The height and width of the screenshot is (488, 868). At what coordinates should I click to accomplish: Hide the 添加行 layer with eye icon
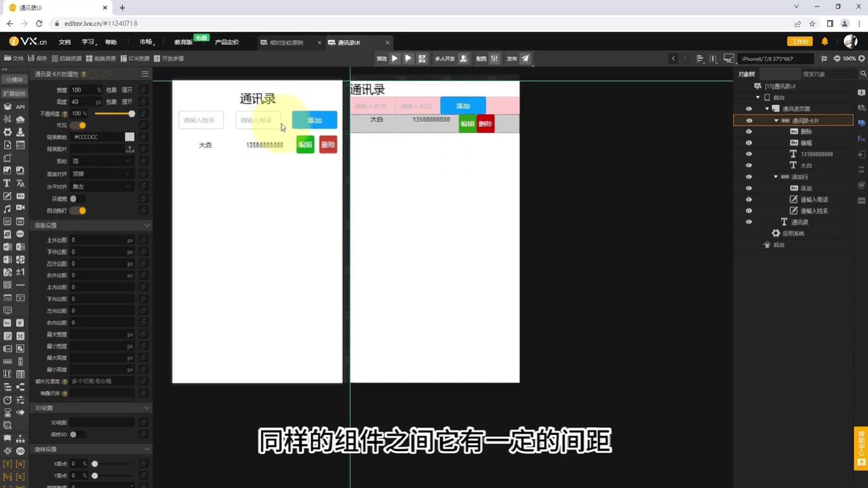tap(749, 177)
